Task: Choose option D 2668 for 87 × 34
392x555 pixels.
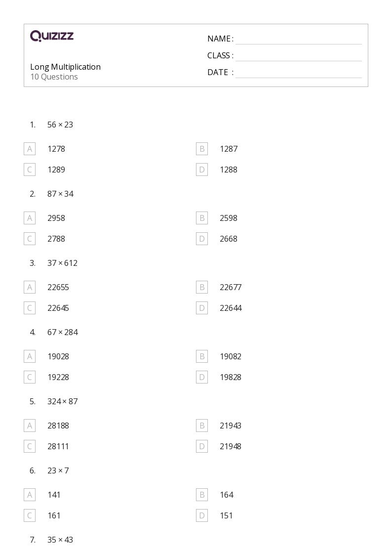Action: 202,239
